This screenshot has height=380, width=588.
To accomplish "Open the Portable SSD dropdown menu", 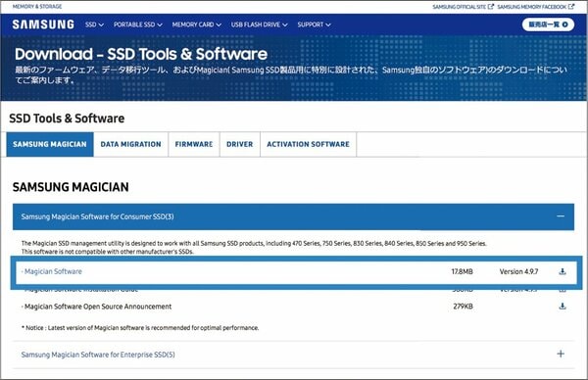I will pyautogui.click(x=137, y=24).
